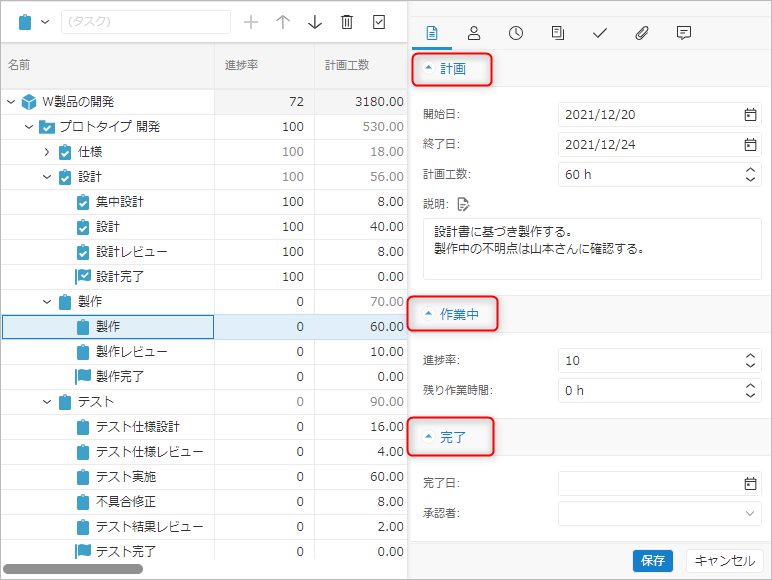Viewport: 772px width, 580px height.
Task: Open the person assignee tab icon
Action: [474, 33]
